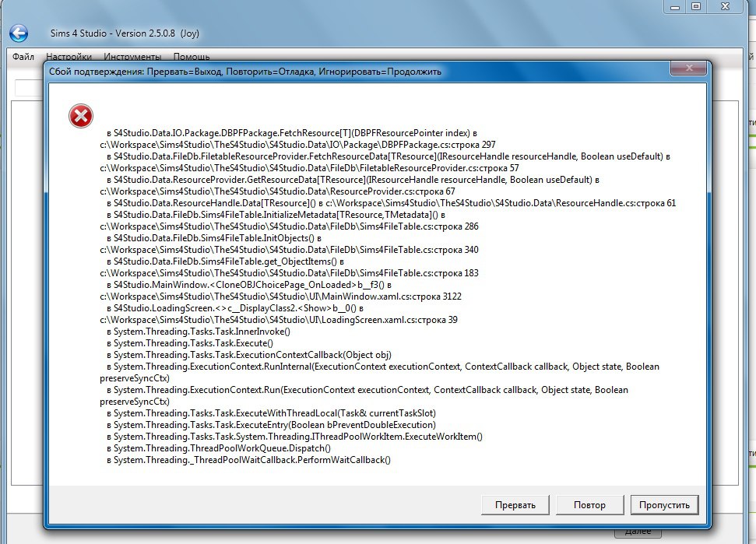Click the Sims 4 Studio version title
The image size is (756, 544).
125,33
